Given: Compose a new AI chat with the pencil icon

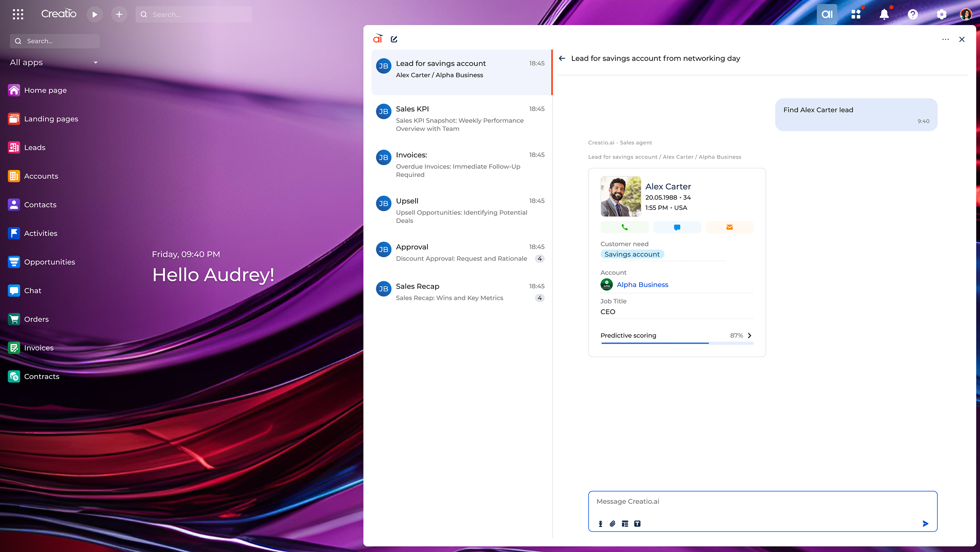Looking at the screenshot, I should point(394,39).
